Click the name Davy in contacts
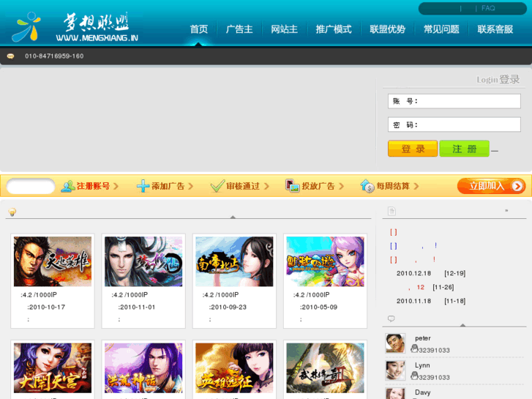 [423, 392]
